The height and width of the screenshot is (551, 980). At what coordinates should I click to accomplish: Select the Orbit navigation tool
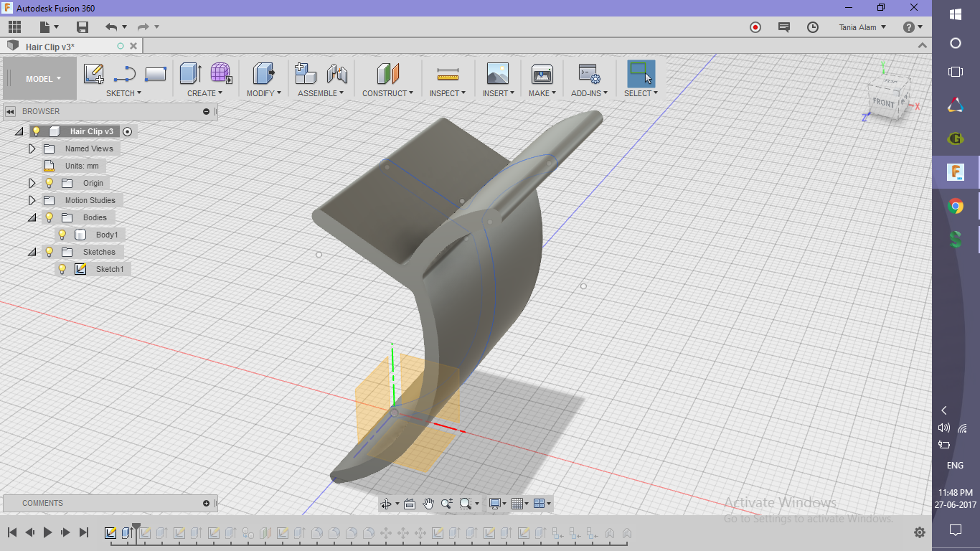click(x=387, y=504)
